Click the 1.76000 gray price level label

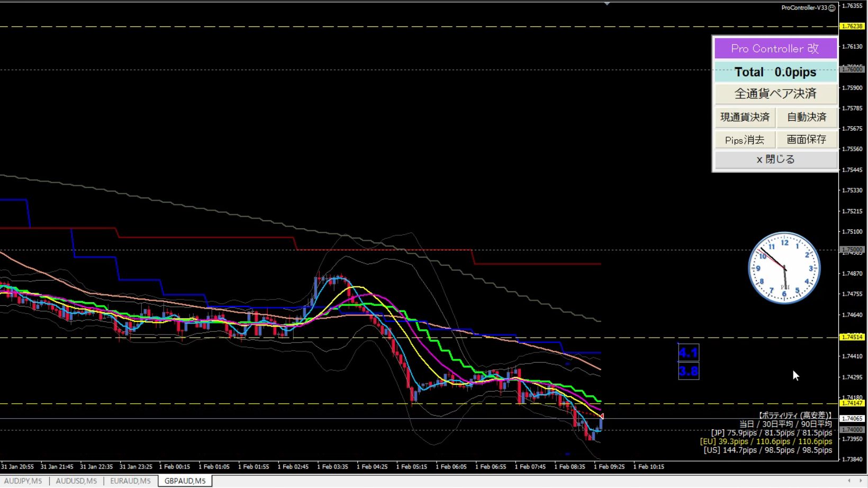click(852, 69)
